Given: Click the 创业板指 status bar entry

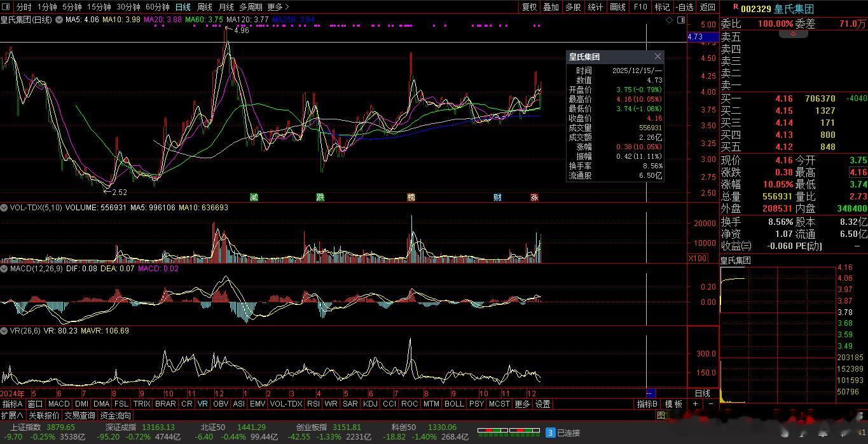Looking at the screenshot, I should click(312, 427).
